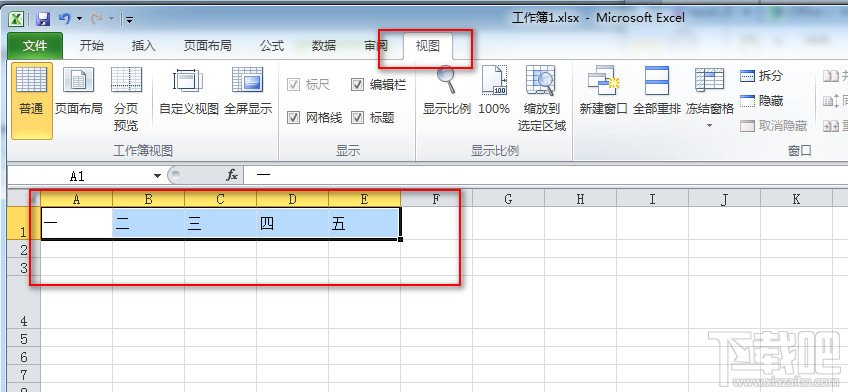Open the Undo history dropdown arrow
848x392 pixels.
(80, 19)
